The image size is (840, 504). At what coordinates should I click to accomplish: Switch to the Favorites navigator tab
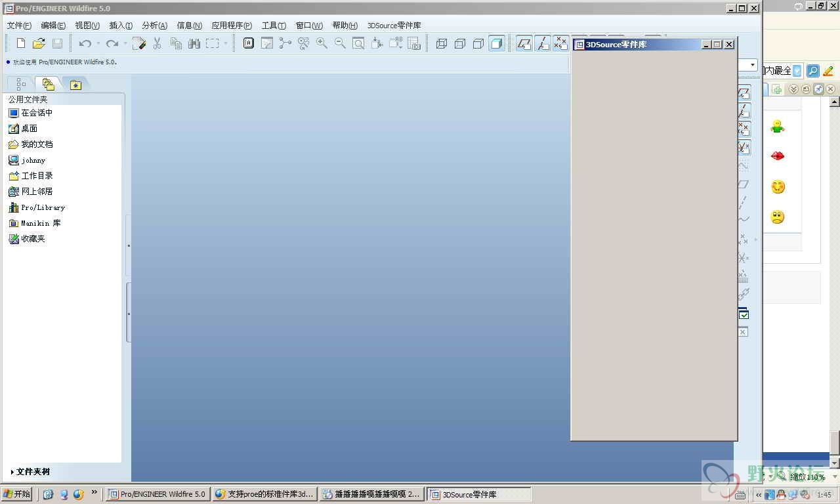(75, 84)
